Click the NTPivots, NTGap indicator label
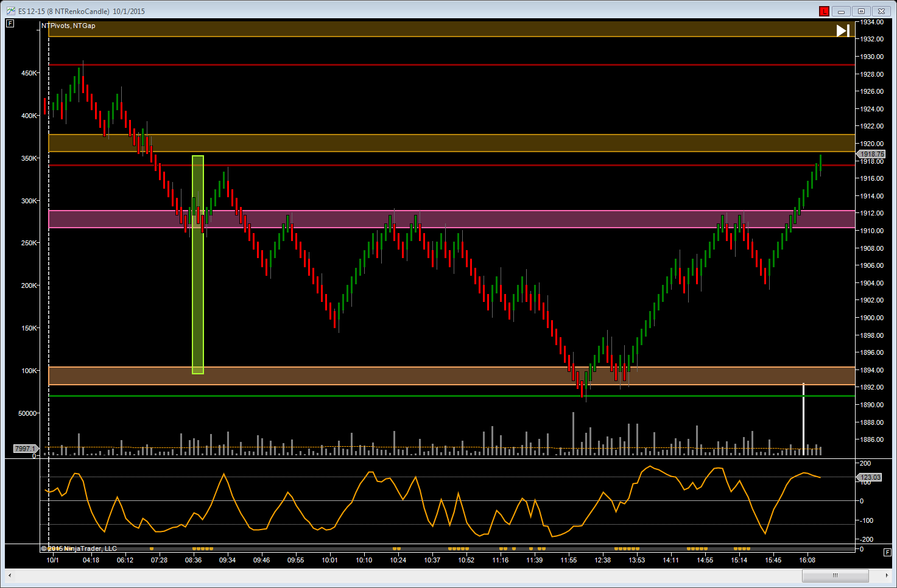 click(68, 26)
